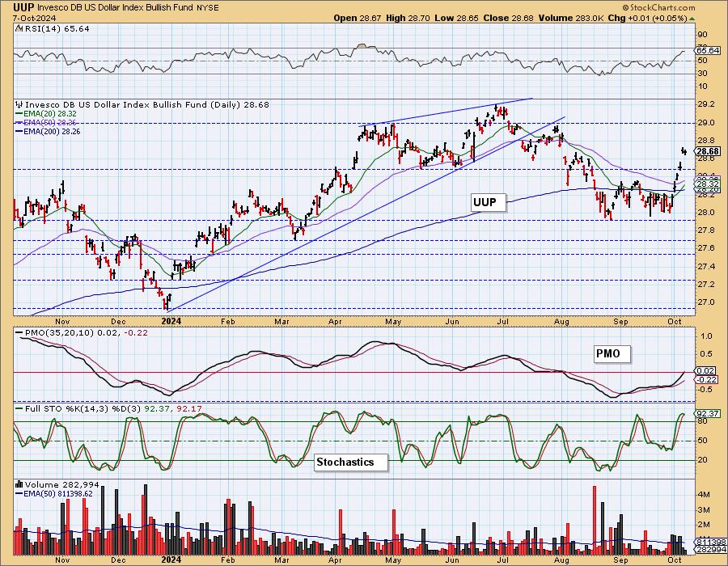This screenshot has width=728, height=566.
Task: Click the EMA(20) 28.32 legend entry
Action: (46, 114)
